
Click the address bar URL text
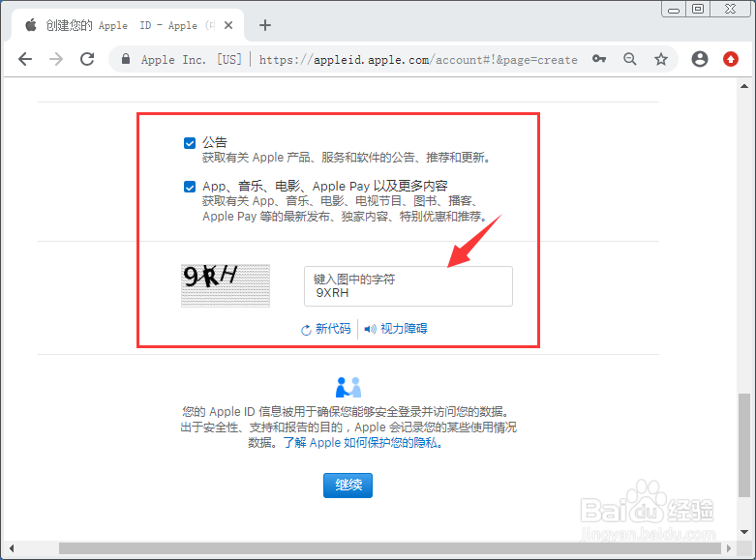[x=418, y=60]
